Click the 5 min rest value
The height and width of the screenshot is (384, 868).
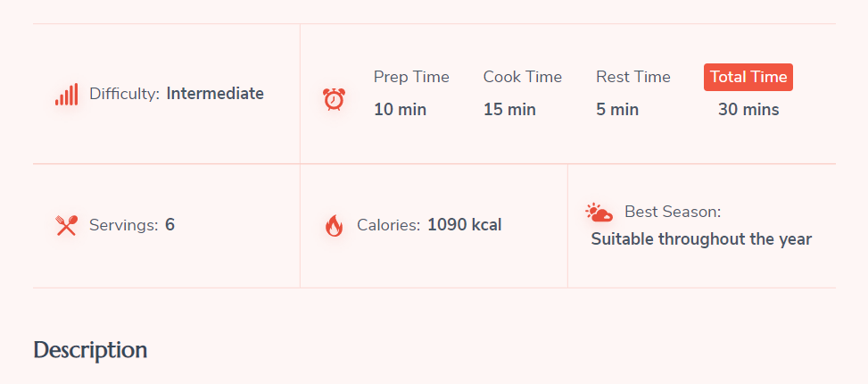pos(617,110)
